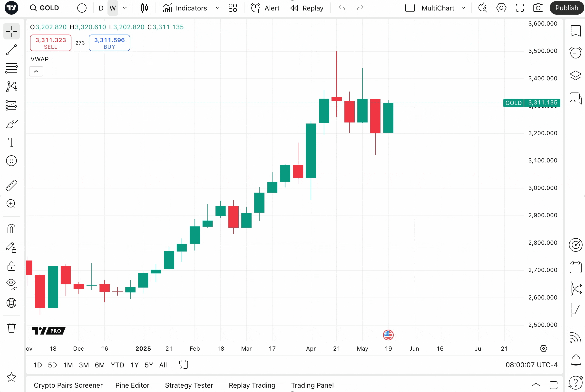Select the trend line drawing tool
Viewport: 585px width, 392px height.
pyautogui.click(x=11, y=50)
